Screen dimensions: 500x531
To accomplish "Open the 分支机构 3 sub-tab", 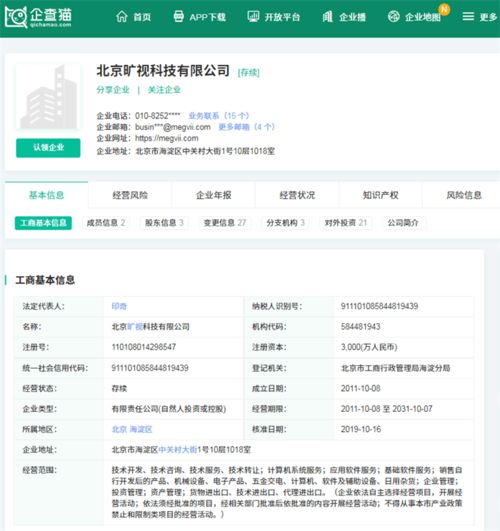I will tap(286, 223).
